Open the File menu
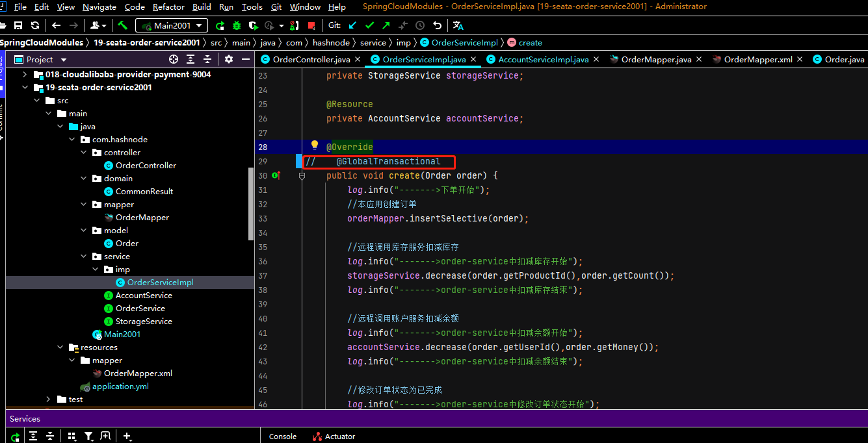This screenshot has width=868, height=443. tap(20, 6)
